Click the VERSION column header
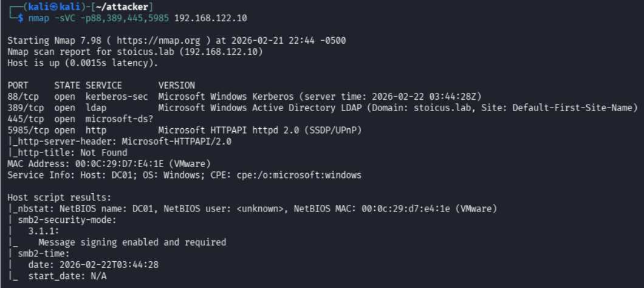 (176, 85)
